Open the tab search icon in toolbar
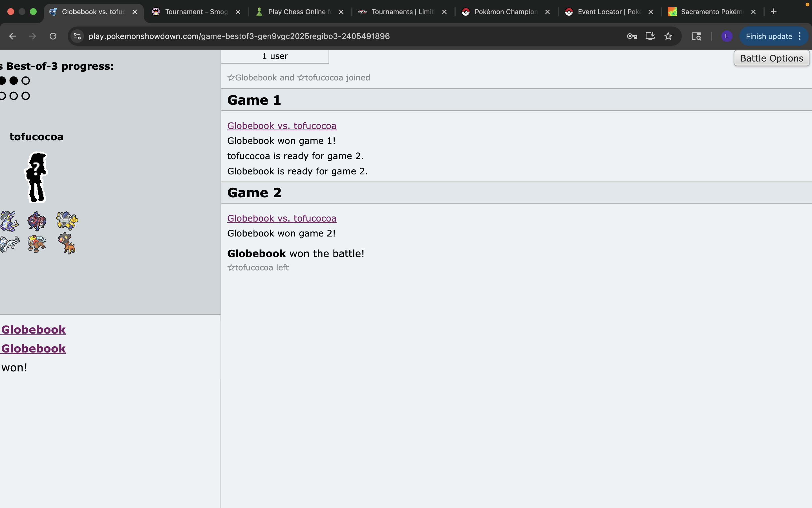812x508 pixels. pos(696,36)
